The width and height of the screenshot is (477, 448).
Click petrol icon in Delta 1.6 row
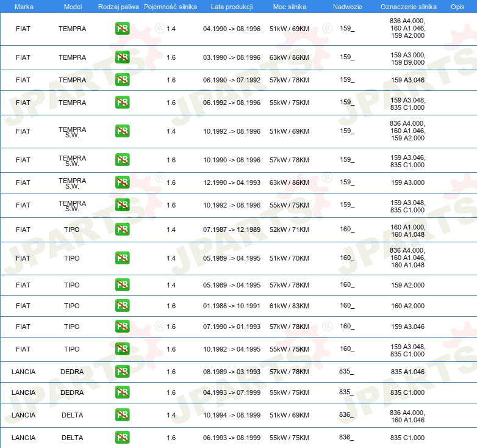click(122, 438)
